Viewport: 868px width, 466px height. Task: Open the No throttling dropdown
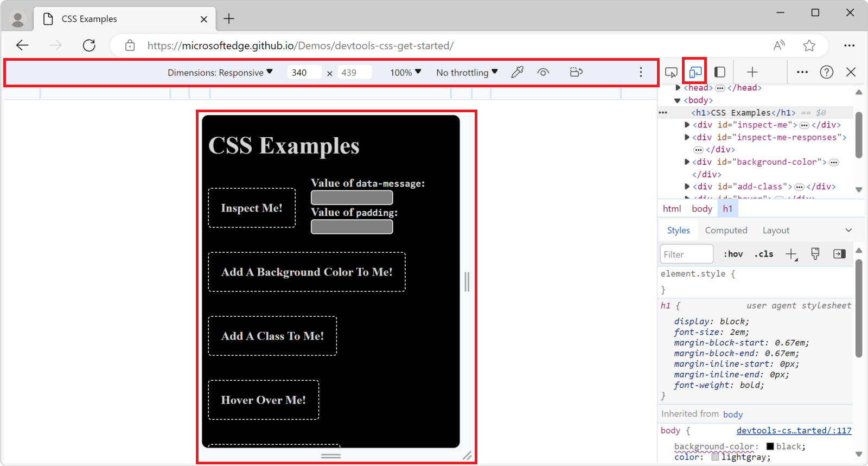click(467, 73)
